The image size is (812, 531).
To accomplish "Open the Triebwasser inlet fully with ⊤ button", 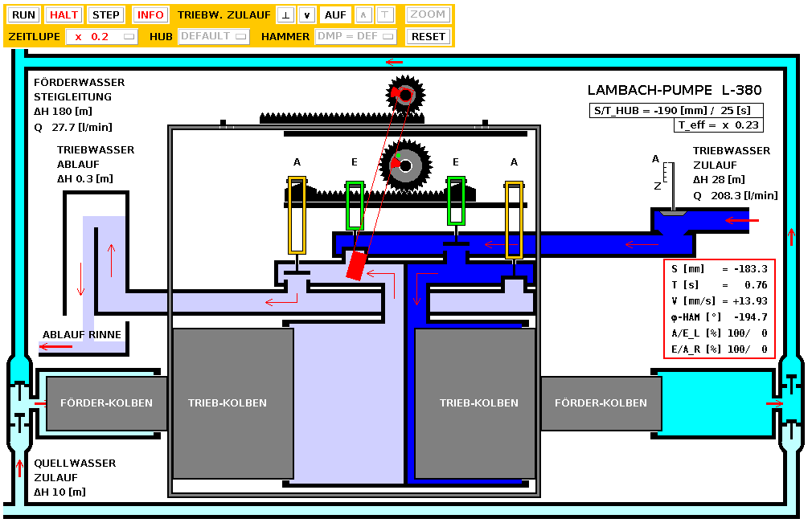I will coord(385,15).
